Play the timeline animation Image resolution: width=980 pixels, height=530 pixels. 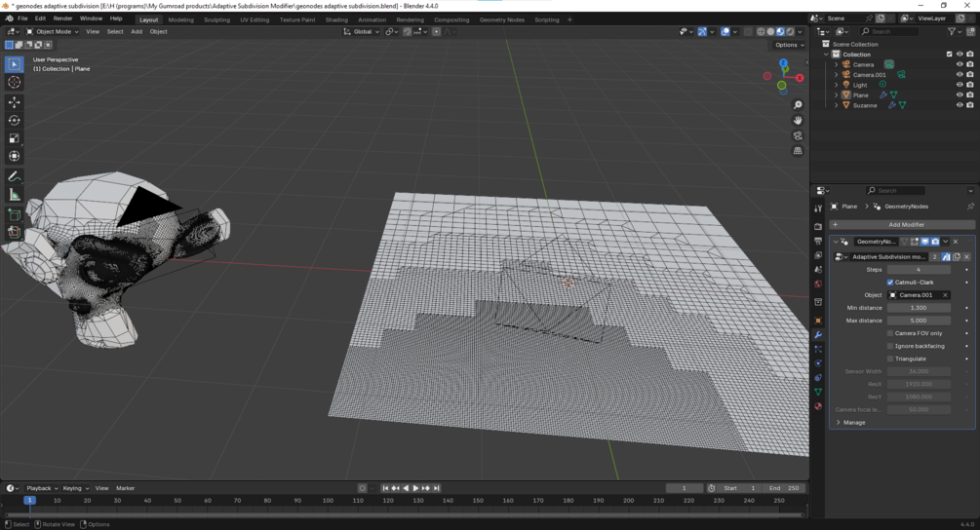(415, 488)
